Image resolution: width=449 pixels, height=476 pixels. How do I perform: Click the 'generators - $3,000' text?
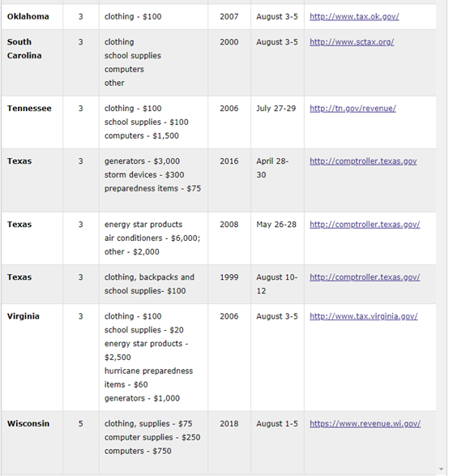pos(142,161)
